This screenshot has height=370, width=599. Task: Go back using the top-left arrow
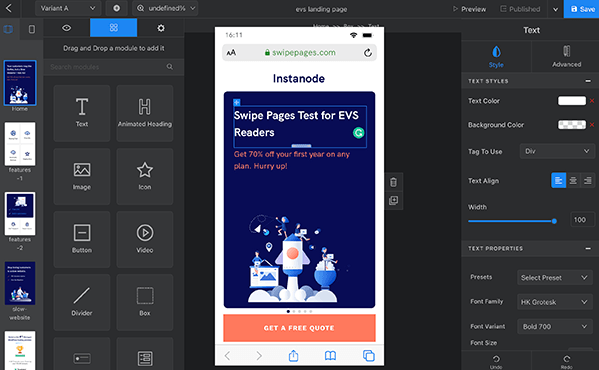coord(8,8)
